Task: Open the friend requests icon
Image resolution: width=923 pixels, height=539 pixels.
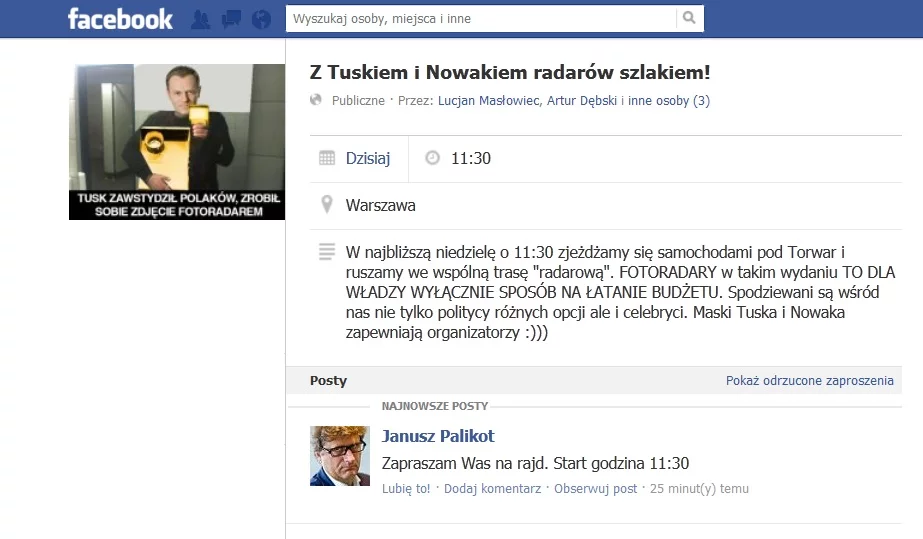Action: coord(201,19)
